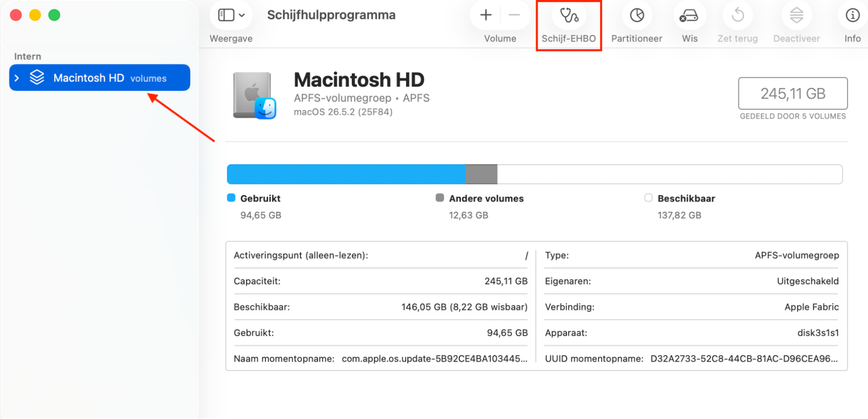Click the Naam momentopname value
This screenshot has width=868, height=419.
(x=435, y=359)
